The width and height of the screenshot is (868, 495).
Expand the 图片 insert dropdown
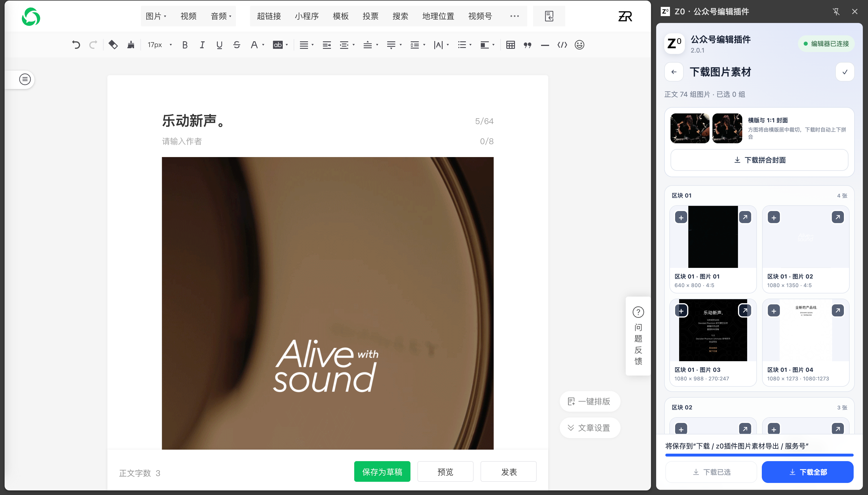coord(156,16)
